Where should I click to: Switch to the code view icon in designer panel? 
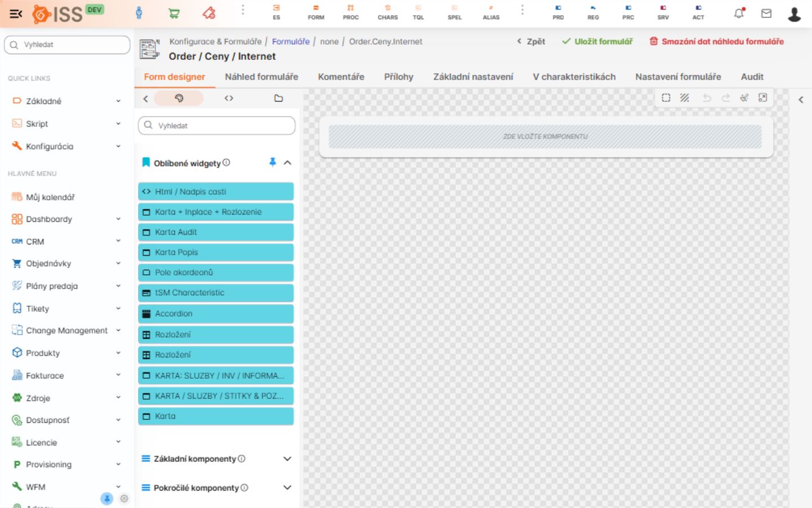point(228,98)
